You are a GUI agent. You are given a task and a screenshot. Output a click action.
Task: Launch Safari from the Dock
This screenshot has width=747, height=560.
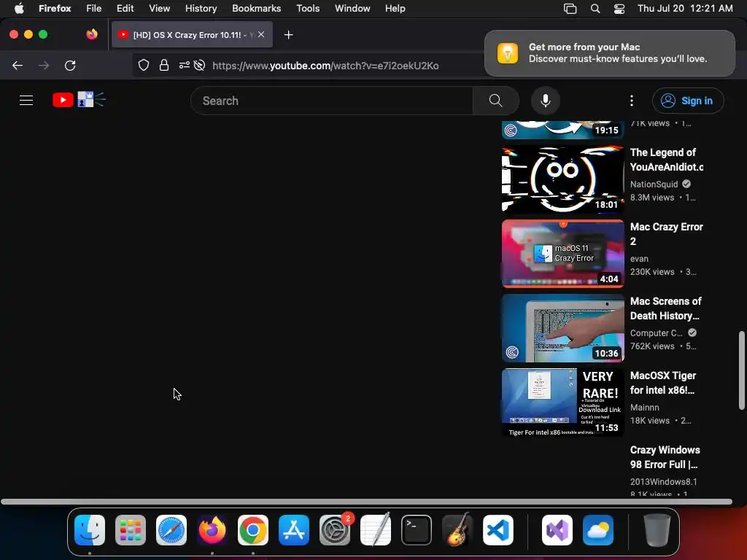coord(171,530)
